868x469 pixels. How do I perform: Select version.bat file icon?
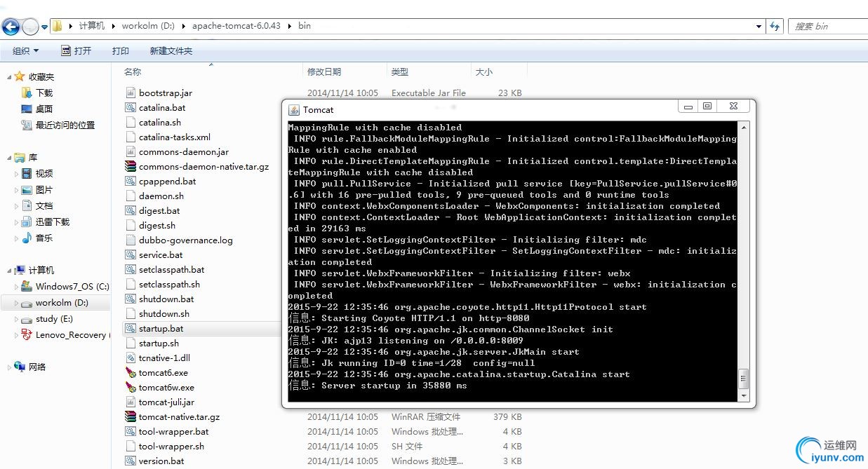click(x=131, y=461)
